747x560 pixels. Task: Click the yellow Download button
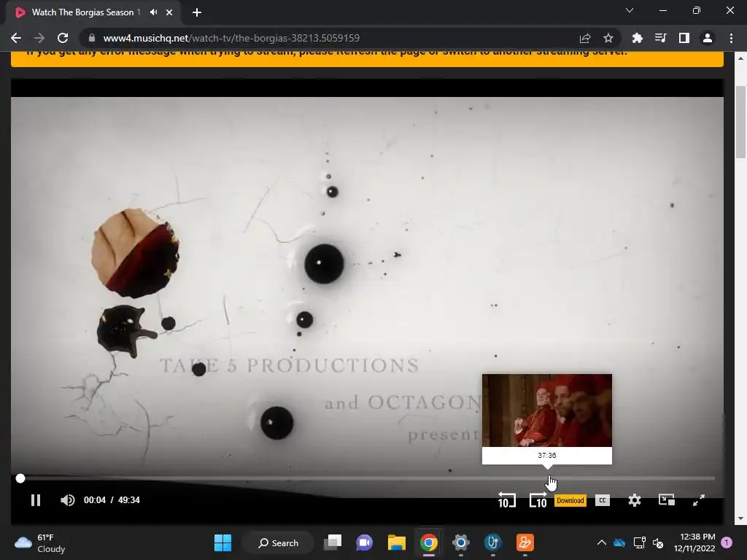click(570, 500)
